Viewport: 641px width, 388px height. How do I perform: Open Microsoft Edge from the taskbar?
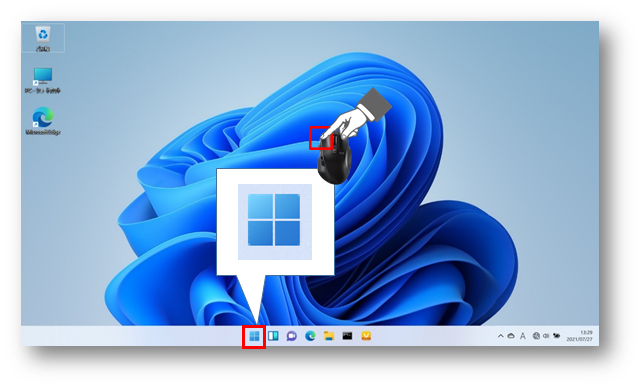tap(310, 336)
